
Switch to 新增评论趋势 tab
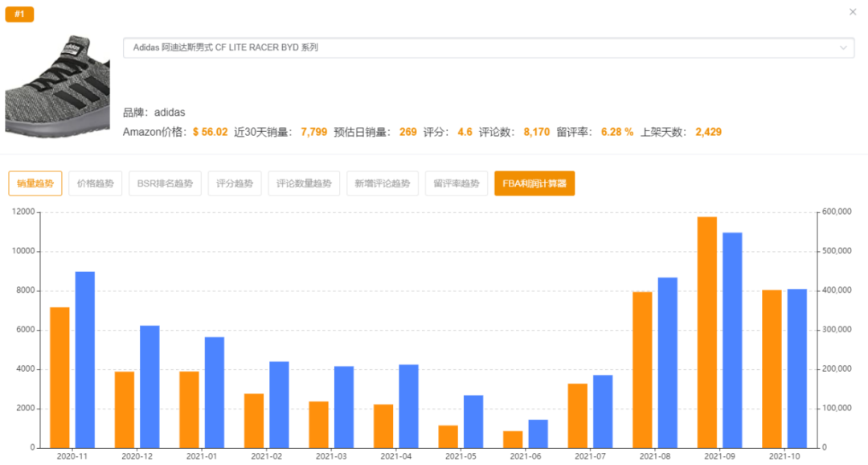383,183
